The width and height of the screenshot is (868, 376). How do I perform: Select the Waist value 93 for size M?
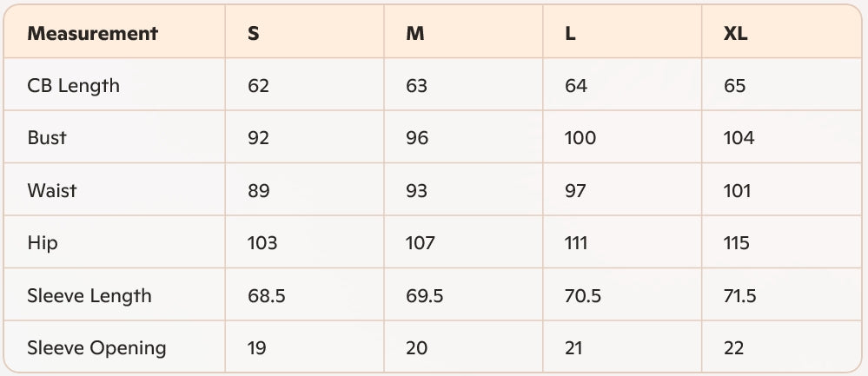tap(417, 190)
